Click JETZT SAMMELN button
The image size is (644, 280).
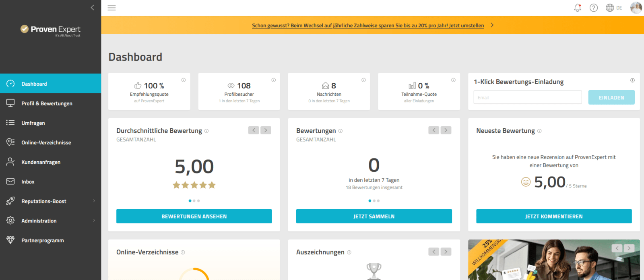374,216
